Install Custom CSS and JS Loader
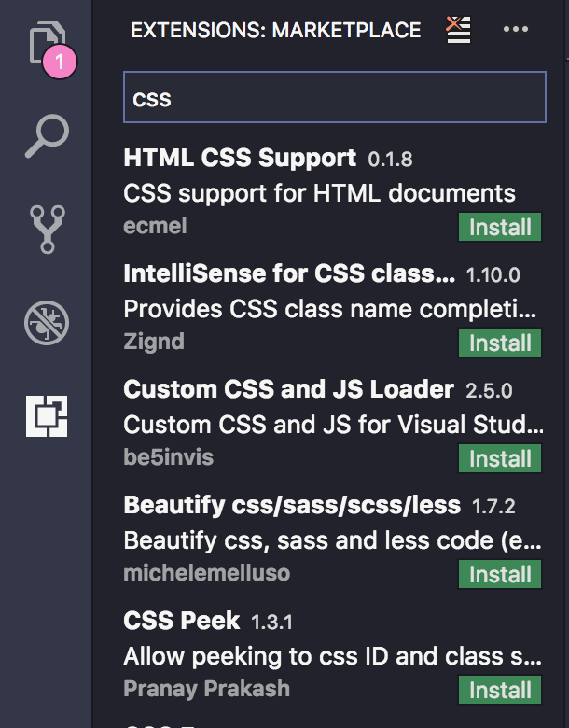The width and height of the screenshot is (569, 728). click(500, 458)
